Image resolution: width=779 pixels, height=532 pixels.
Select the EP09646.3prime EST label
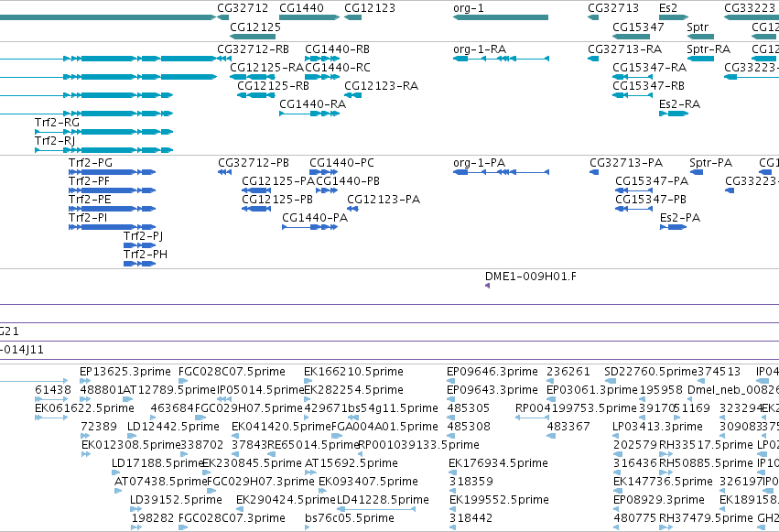pyautogui.click(x=492, y=372)
